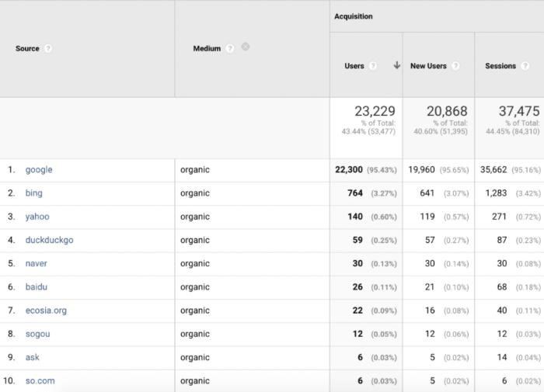Viewport: 544px width, 392px height.
Task: Select bing New Users value 641
Action: [427, 193]
